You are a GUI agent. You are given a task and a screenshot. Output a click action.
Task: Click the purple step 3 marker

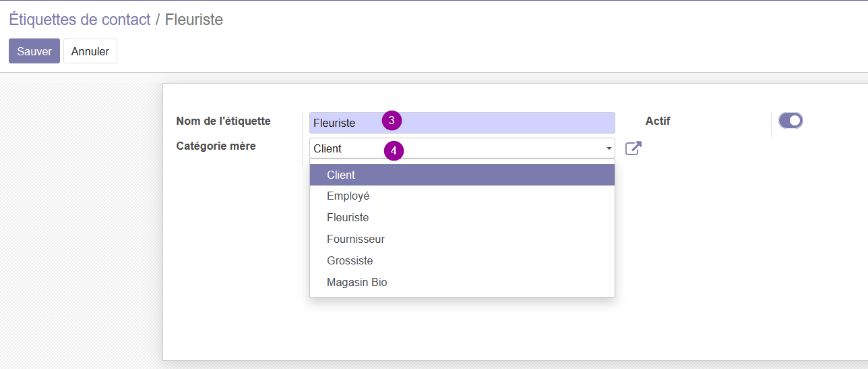pyautogui.click(x=392, y=120)
